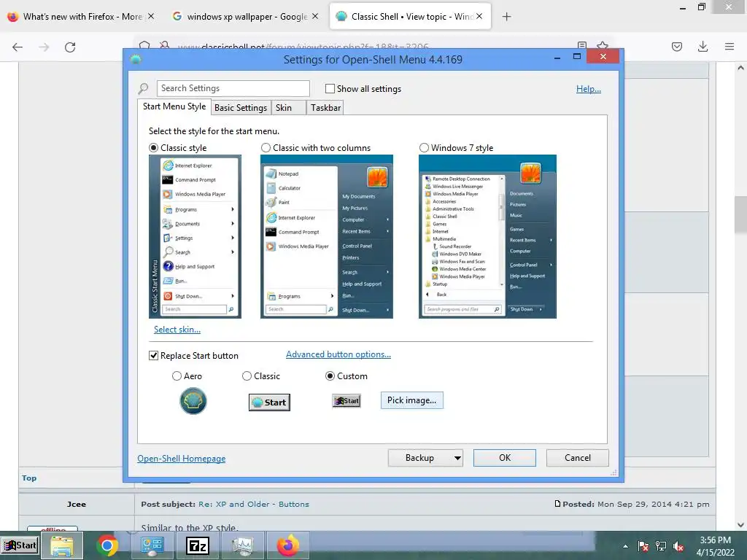The image size is (747, 560).
Task: Click the muted volume tray icon
Action: 678,546
